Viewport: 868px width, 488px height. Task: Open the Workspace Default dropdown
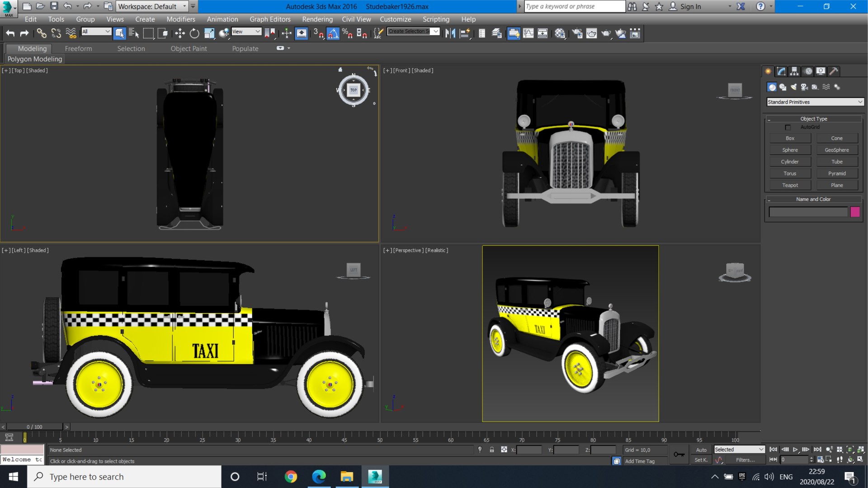[152, 6]
